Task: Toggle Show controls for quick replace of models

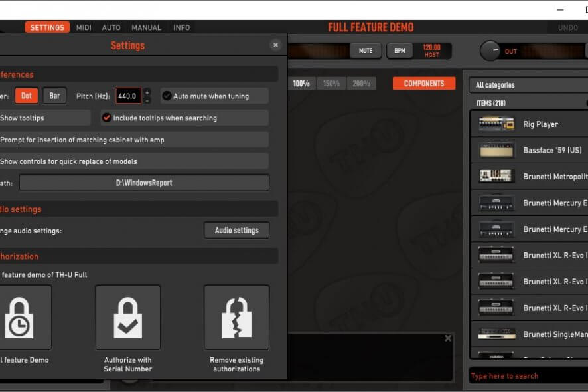Action: tap(134, 161)
